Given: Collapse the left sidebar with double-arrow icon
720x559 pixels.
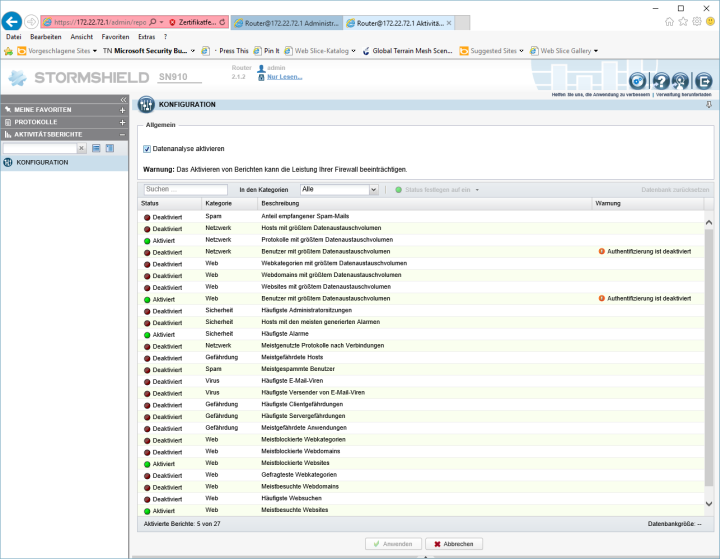Looking at the screenshot, I should coord(123,100).
